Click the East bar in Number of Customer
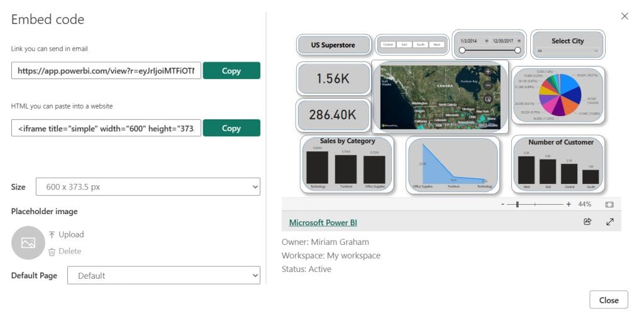 pos(548,171)
